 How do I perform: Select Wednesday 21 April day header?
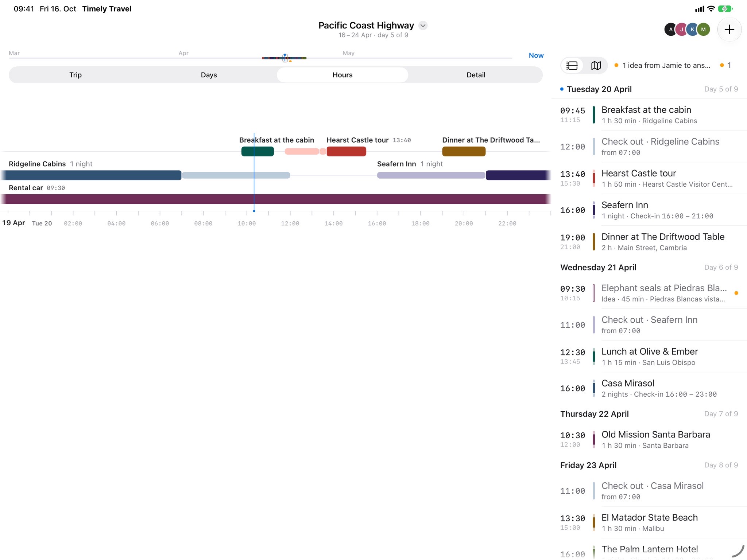pos(649,268)
